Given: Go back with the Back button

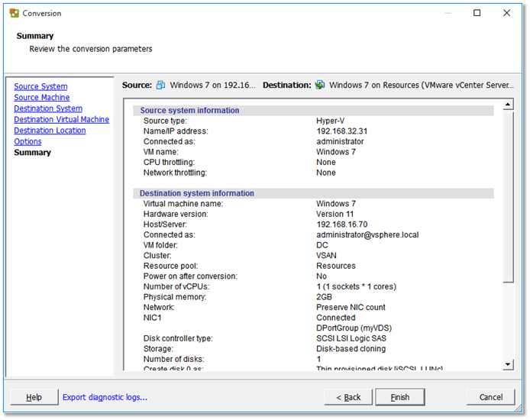Looking at the screenshot, I should coord(348,397).
